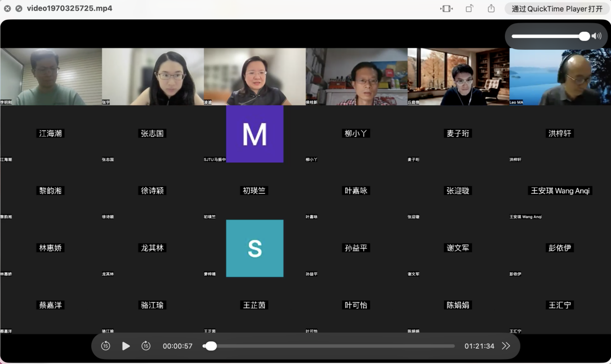
Task: Click the video1970325725.mp4 file title
Action: [69, 9]
